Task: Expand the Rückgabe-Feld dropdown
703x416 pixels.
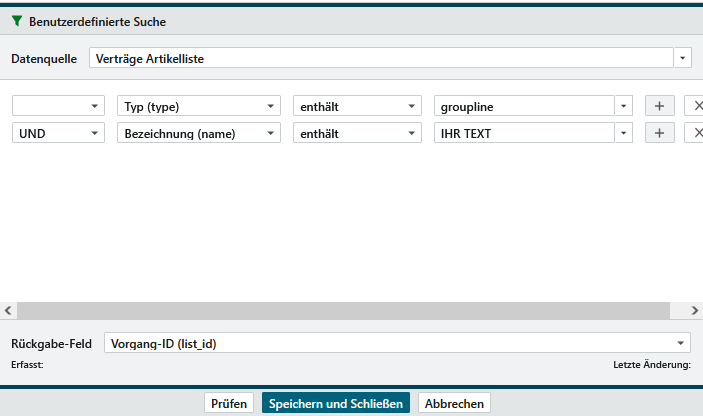Action: (x=683, y=343)
